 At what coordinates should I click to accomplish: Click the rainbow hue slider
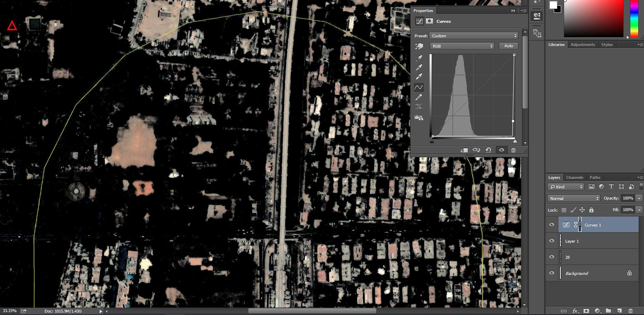[x=634, y=19]
